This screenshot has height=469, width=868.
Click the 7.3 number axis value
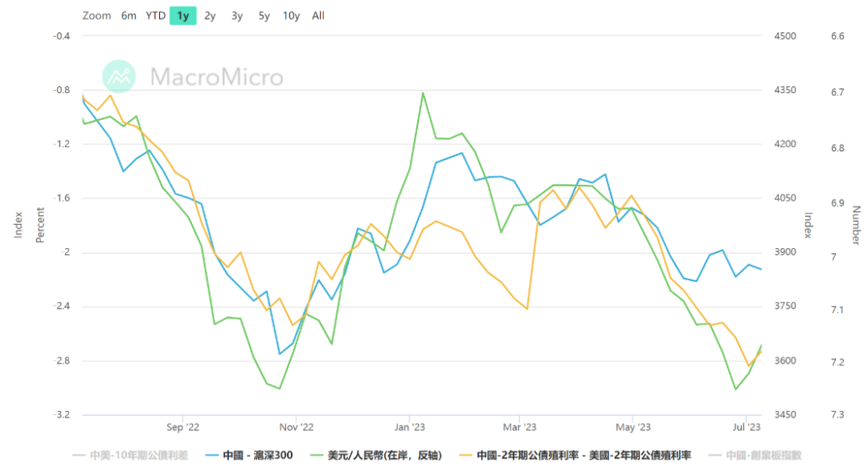click(x=837, y=415)
